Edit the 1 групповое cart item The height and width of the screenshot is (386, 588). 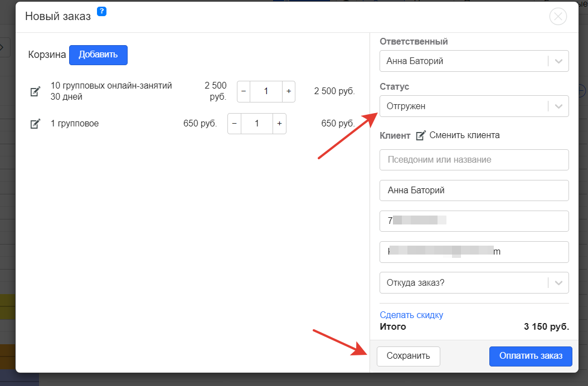coord(35,124)
